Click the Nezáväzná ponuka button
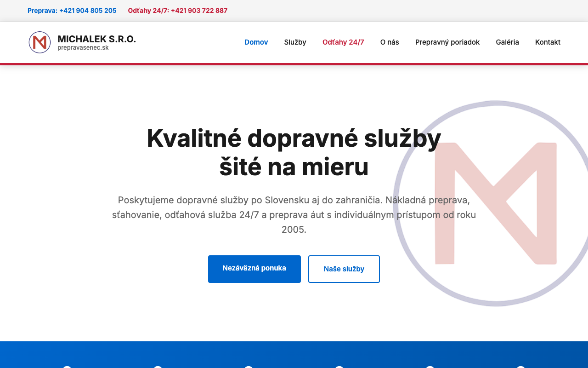Image resolution: width=588 pixels, height=368 pixels. click(254, 269)
